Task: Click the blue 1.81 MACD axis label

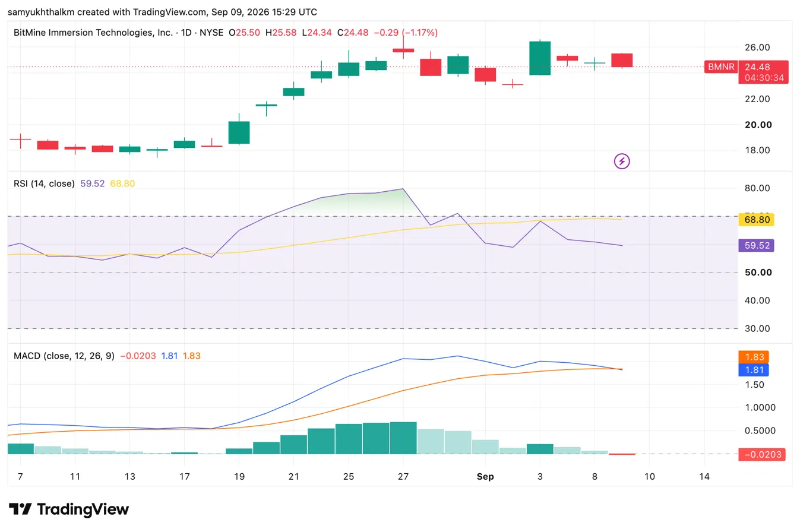Action: pyautogui.click(x=754, y=370)
